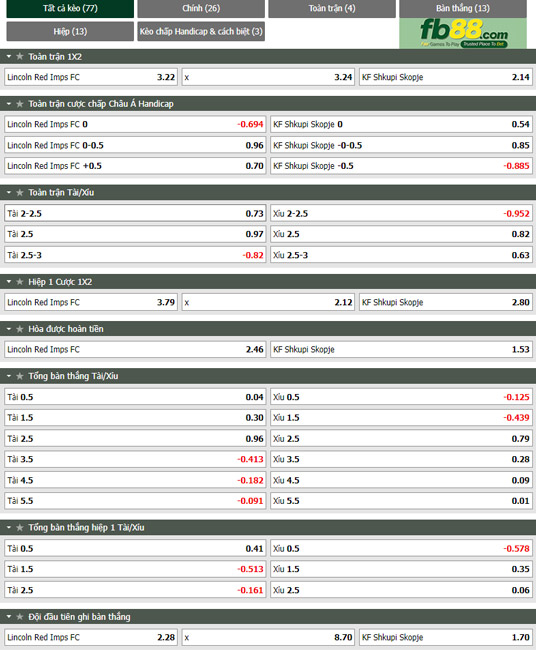The width and height of the screenshot is (536, 655).
Task: Open the fb88.com logo banner
Action: point(463,33)
